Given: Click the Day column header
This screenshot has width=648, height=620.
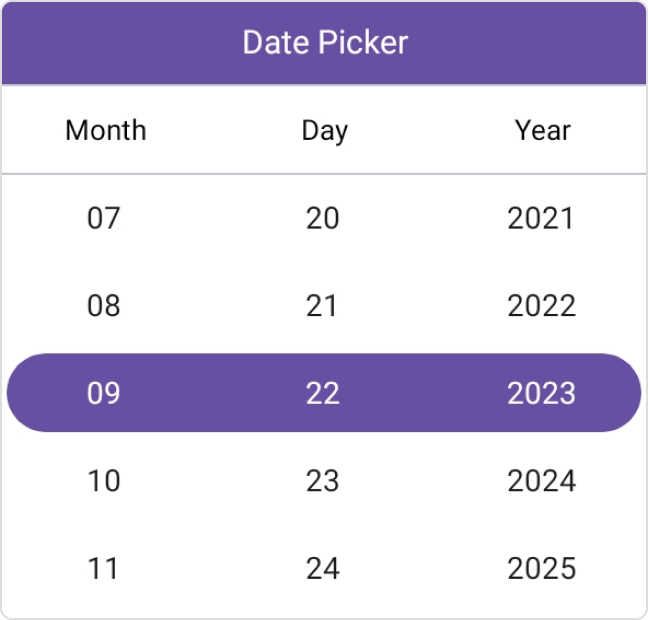Looking at the screenshot, I should [324, 130].
